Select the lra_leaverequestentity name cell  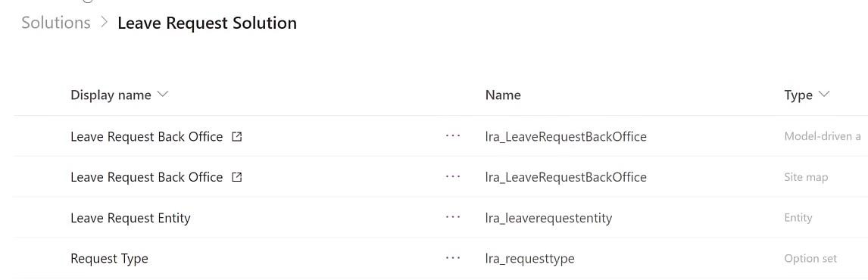548,218
